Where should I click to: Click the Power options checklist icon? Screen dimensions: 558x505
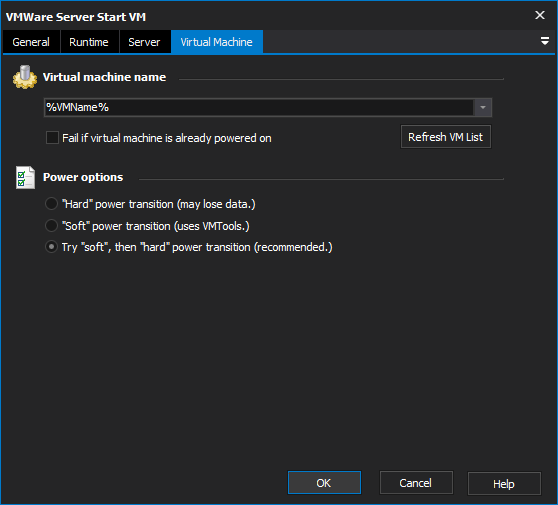pyautogui.click(x=25, y=177)
